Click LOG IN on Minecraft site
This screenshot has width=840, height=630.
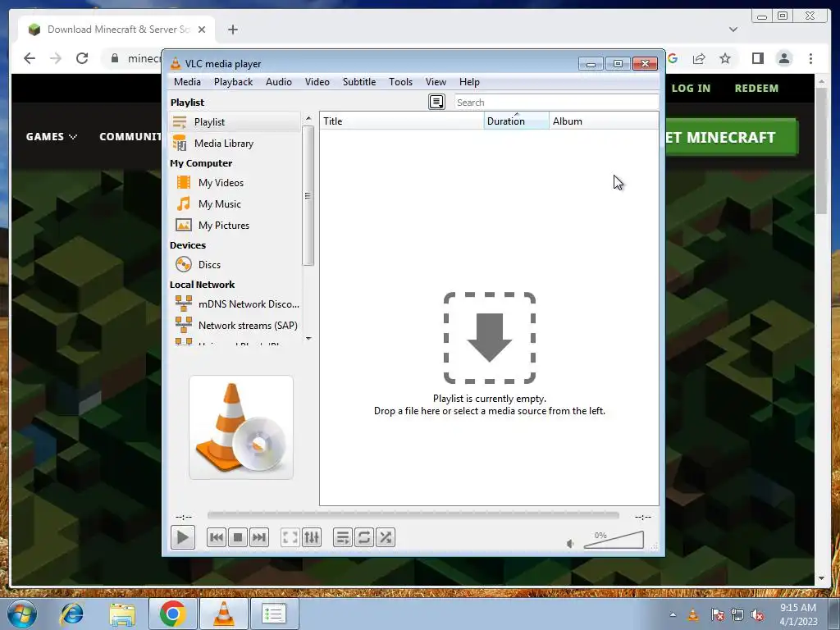[x=691, y=89]
